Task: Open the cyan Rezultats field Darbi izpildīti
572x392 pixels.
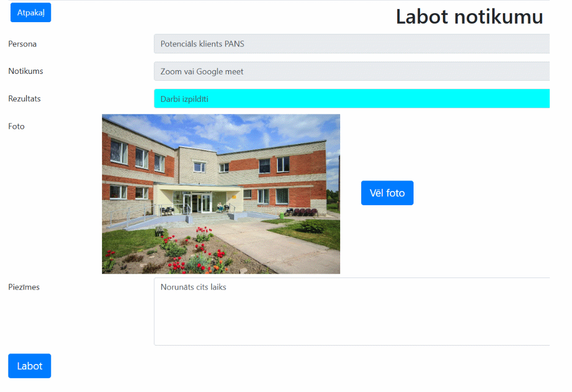Action: tap(352, 99)
